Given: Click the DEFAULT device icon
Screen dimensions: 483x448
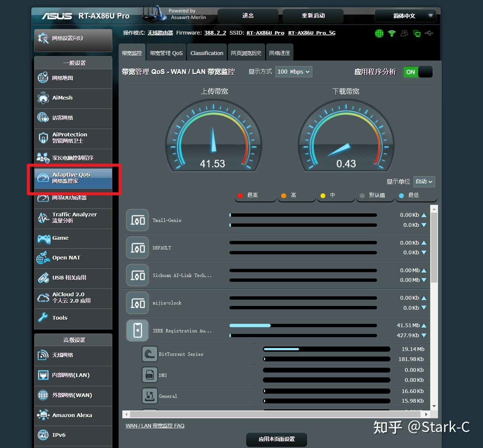Looking at the screenshot, I should [x=138, y=248].
